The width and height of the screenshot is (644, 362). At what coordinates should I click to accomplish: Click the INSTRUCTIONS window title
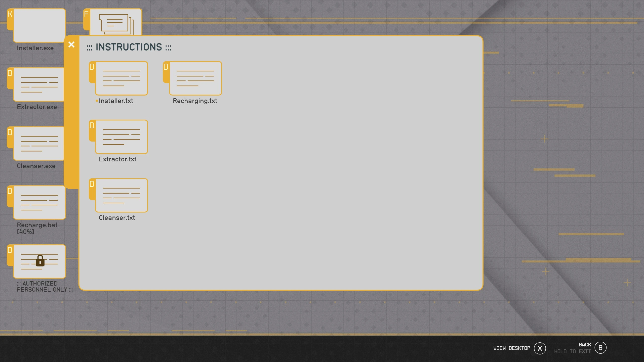(129, 47)
